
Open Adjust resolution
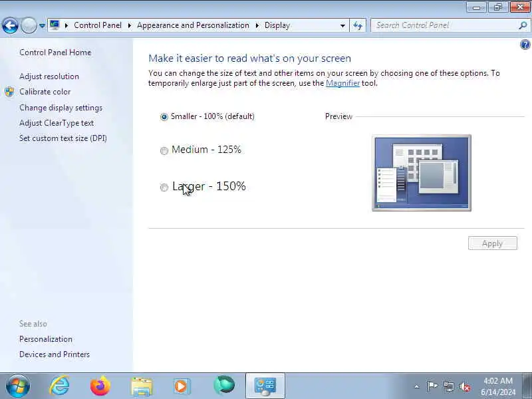pos(49,76)
